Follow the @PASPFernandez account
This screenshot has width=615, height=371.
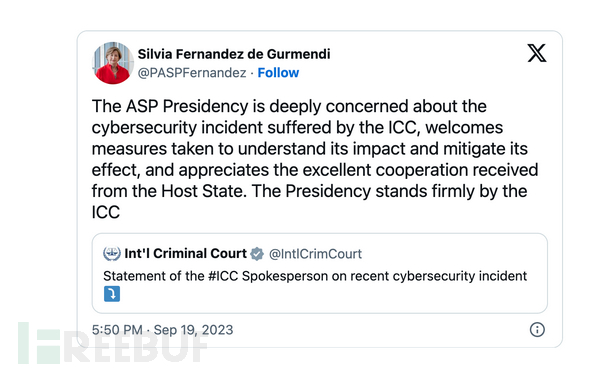pyautogui.click(x=278, y=73)
